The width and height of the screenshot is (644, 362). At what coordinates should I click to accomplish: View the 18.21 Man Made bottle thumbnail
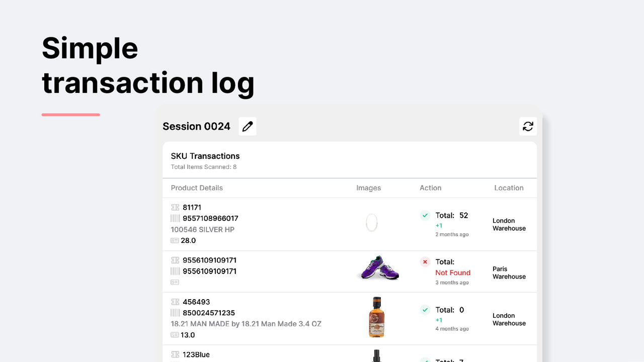pyautogui.click(x=376, y=317)
